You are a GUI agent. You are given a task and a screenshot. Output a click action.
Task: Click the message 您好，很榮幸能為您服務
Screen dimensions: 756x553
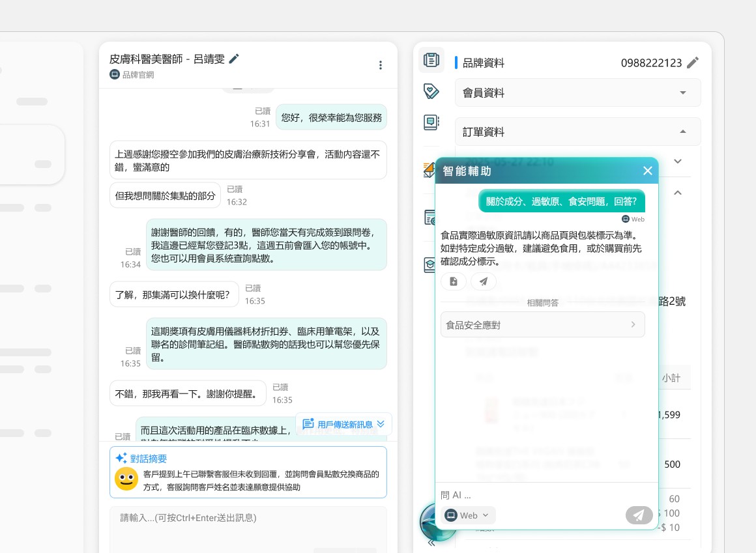pos(331,117)
